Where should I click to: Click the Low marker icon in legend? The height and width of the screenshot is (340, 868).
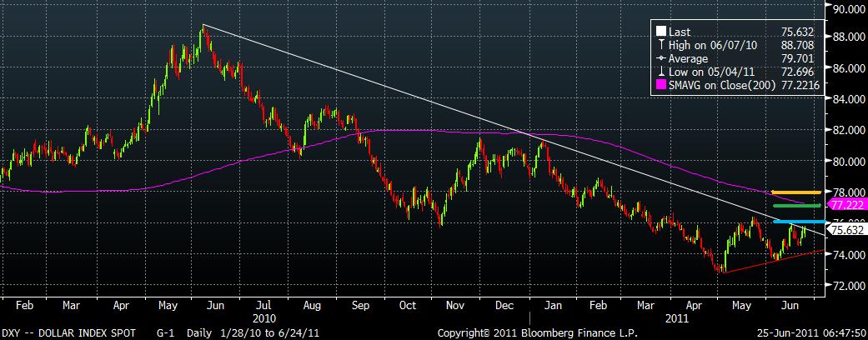(661, 72)
